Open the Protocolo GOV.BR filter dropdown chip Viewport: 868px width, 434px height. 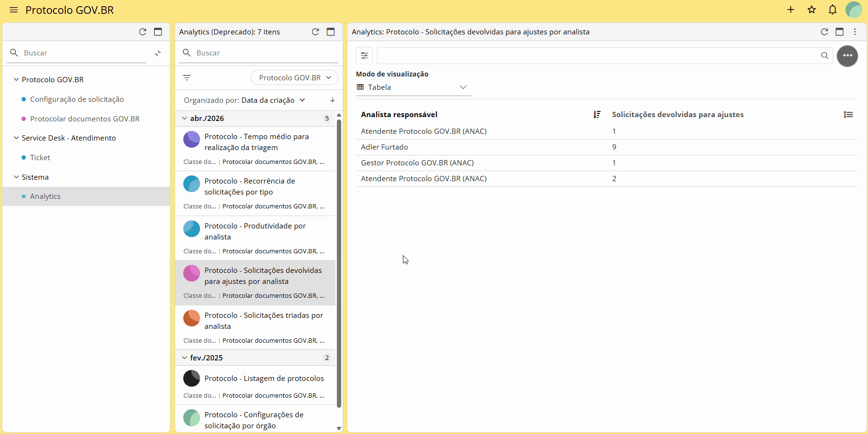pos(294,77)
